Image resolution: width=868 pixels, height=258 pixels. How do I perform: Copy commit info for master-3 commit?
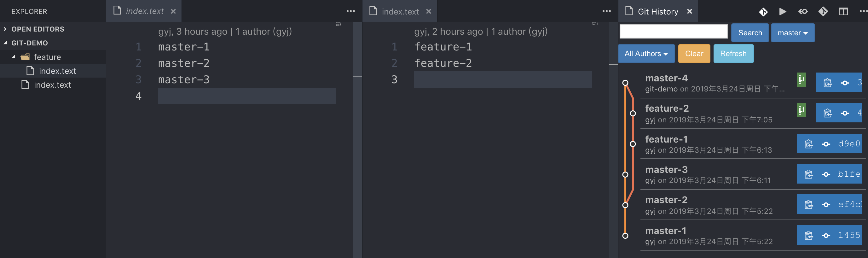[x=809, y=174]
